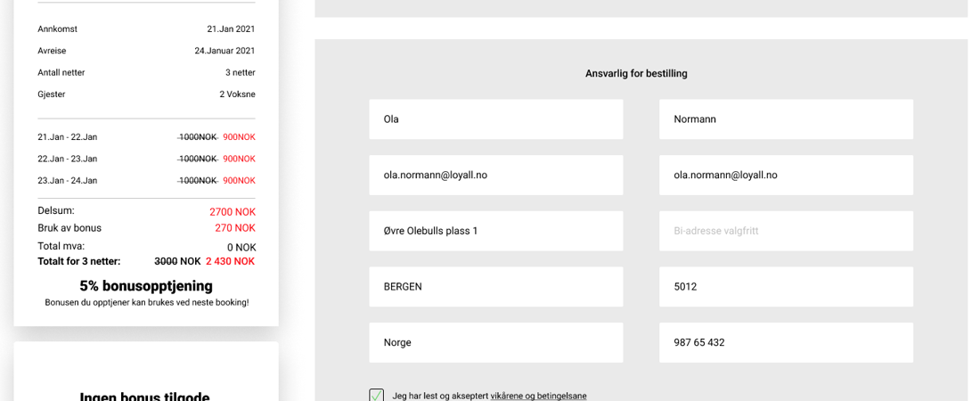Click the 21.Jan - 22.Jan price row
The height and width of the screenshot is (401, 980).
coord(146,137)
